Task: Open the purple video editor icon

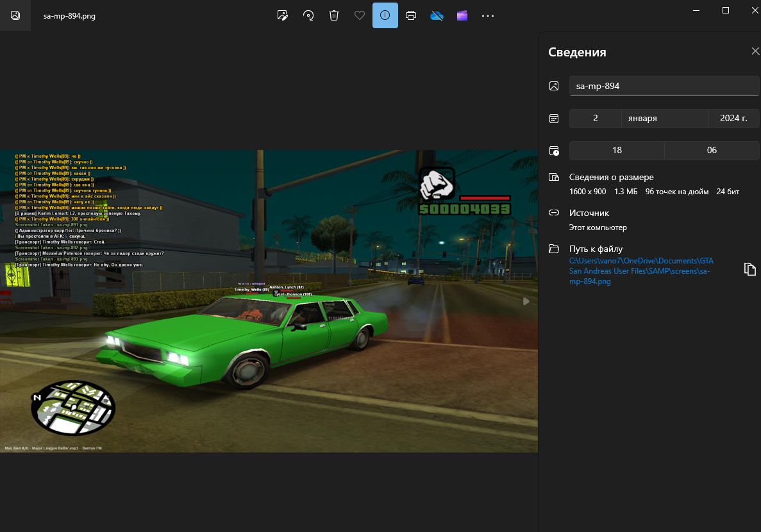Action: (x=462, y=15)
